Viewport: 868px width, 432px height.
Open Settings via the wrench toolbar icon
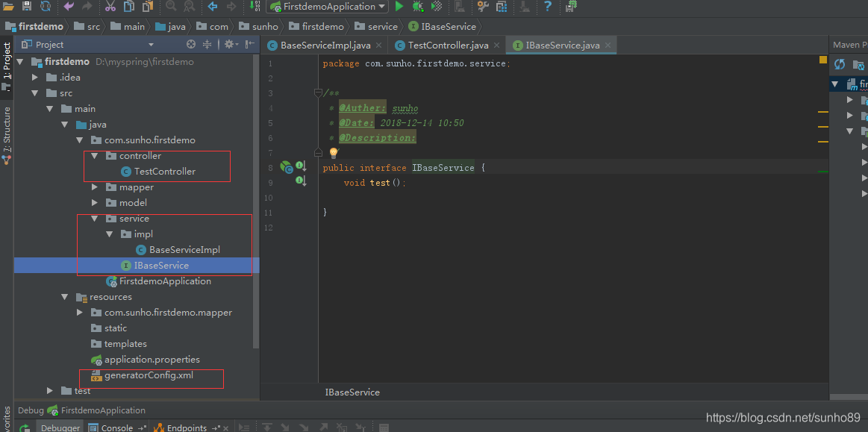(482, 7)
